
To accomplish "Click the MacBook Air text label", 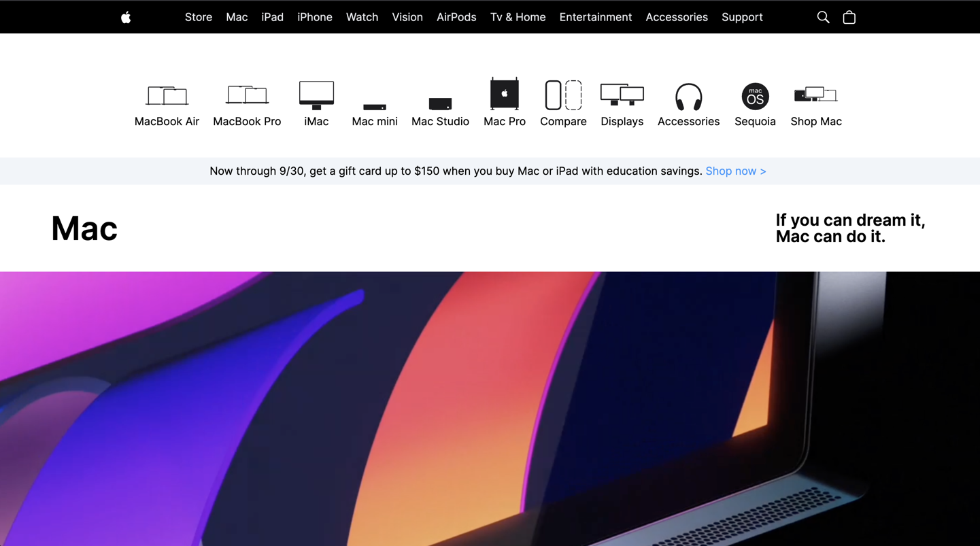I will tap(167, 121).
